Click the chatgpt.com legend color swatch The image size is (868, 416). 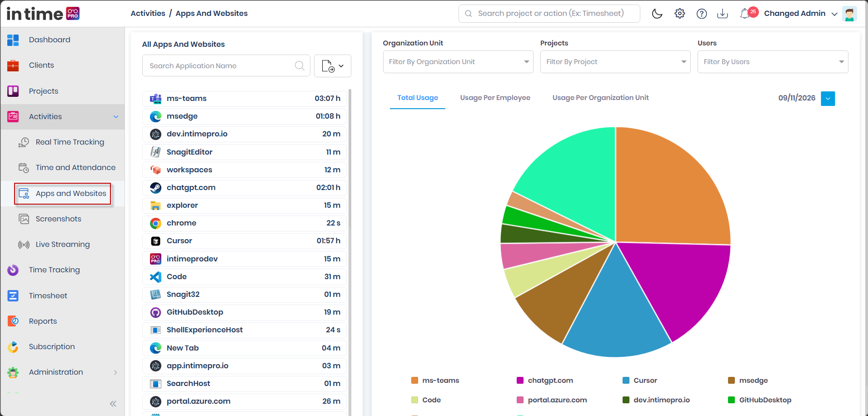pos(520,381)
